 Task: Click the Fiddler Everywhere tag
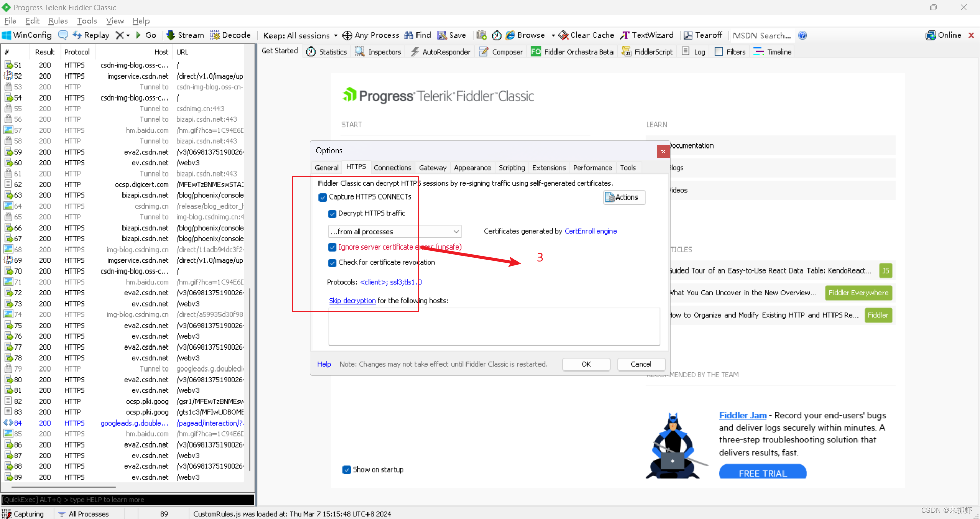[858, 293]
